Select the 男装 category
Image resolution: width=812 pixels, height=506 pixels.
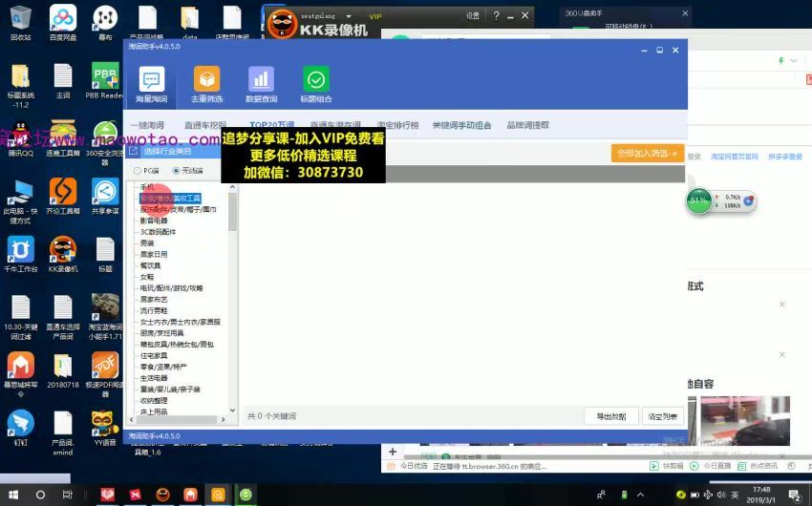pos(147,243)
